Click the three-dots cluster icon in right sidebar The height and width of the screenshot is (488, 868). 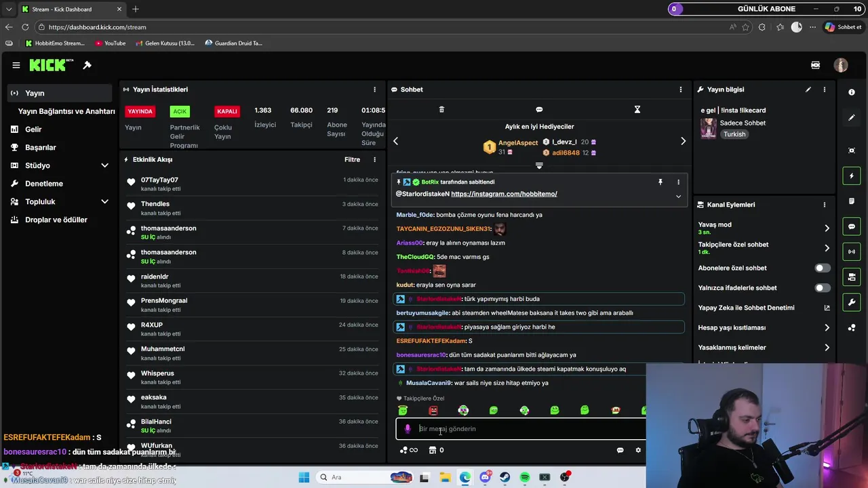[852, 327]
